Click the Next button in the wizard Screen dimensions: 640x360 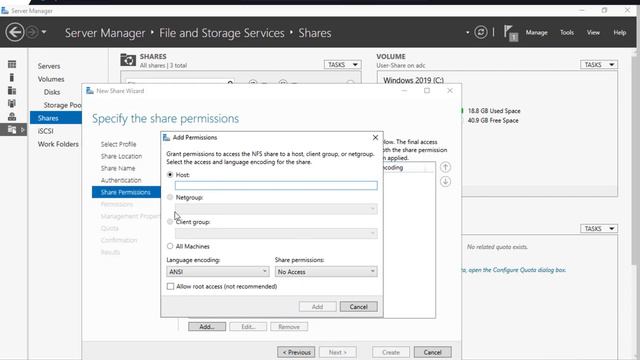tap(338, 352)
